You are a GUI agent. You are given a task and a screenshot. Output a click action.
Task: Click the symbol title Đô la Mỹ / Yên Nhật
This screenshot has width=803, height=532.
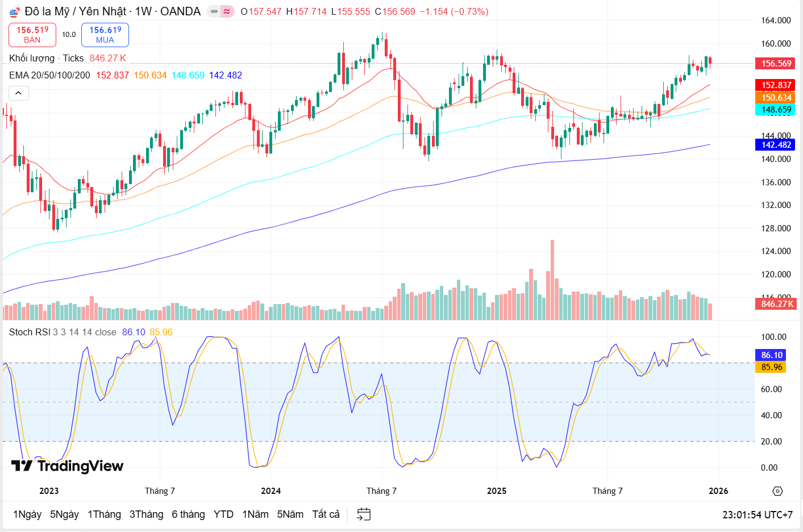tap(76, 11)
